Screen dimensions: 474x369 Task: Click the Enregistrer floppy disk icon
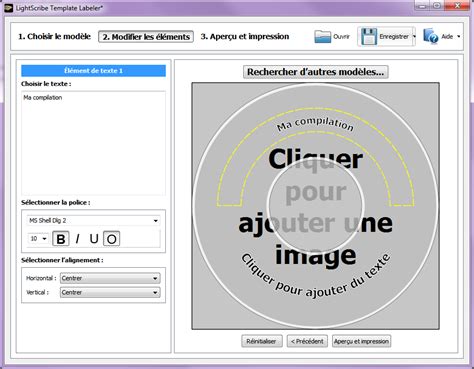click(x=369, y=37)
